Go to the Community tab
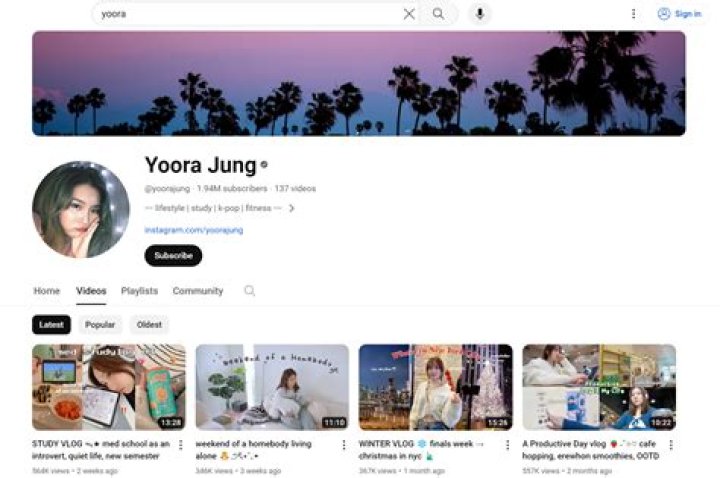720x478 pixels. coord(198,291)
